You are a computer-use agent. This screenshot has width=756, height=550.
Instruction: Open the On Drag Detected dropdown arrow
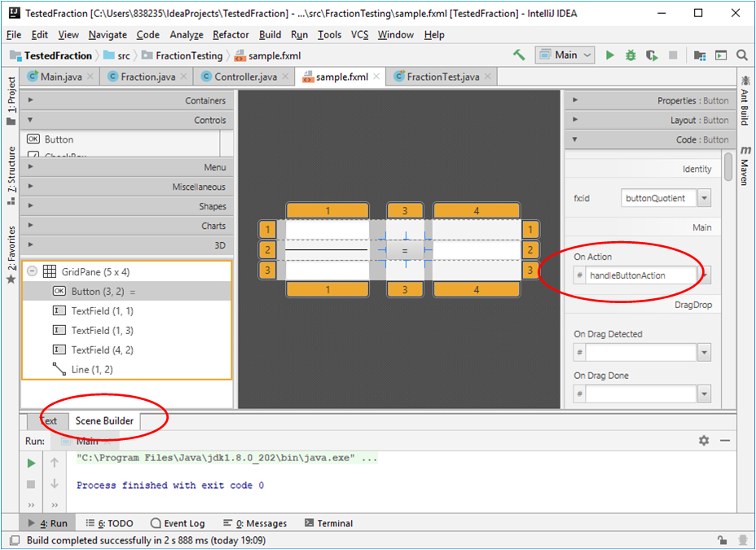pos(704,353)
